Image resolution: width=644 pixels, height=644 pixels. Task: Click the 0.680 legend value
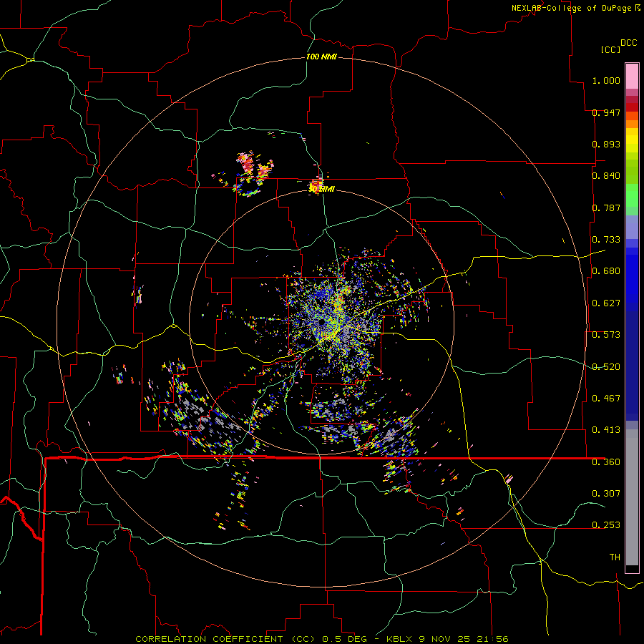click(606, 271)
